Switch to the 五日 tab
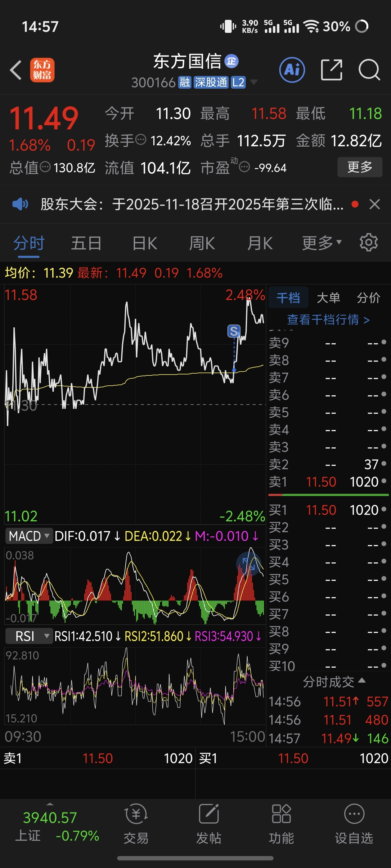Image resolution: width=391 pixels, height=868 pixels. pyautogui.click(x=86, y=243)
